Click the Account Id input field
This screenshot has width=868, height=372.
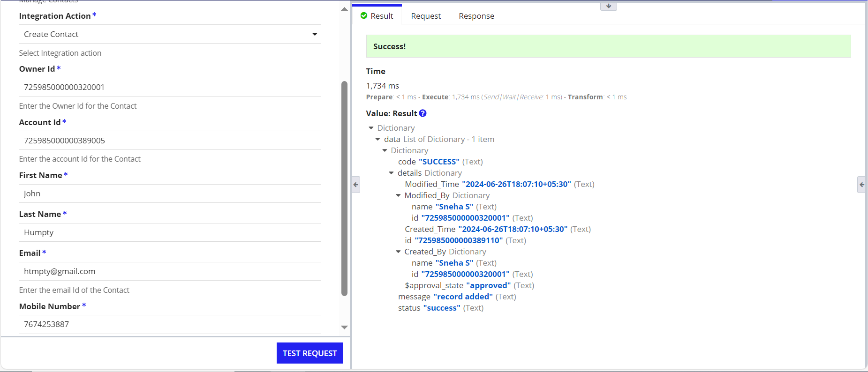(x=170, y=141)
